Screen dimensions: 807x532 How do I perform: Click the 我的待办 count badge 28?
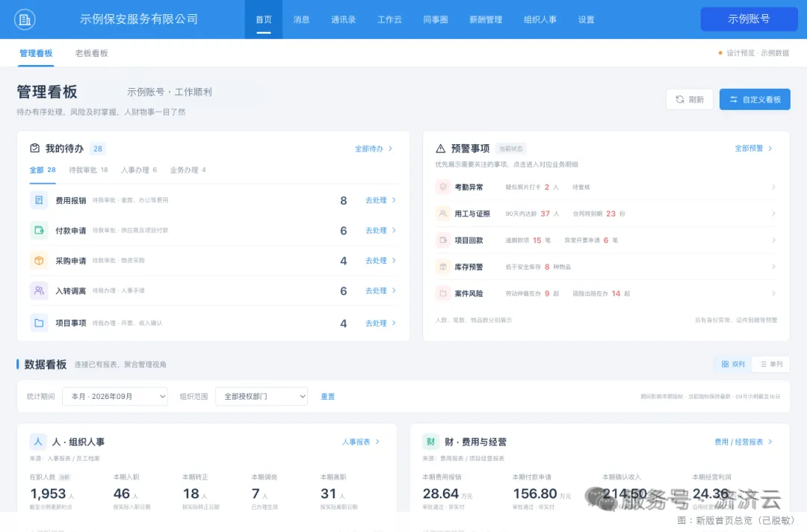[x=98, y=149]
